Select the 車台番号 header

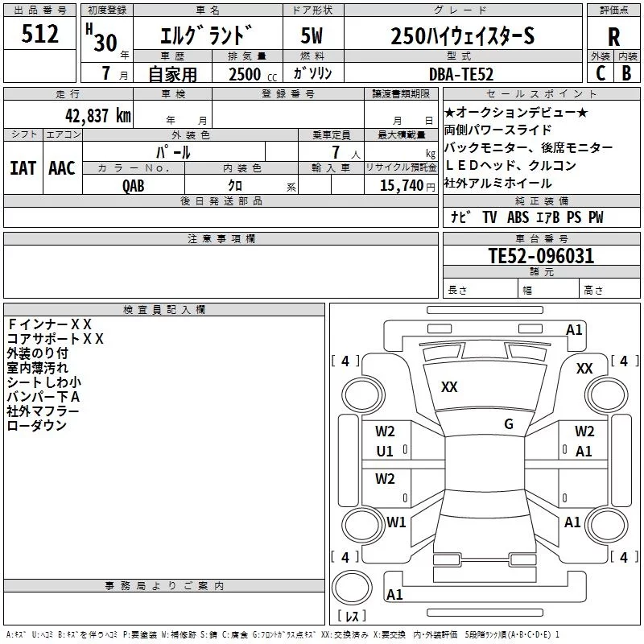pos(542,238)
